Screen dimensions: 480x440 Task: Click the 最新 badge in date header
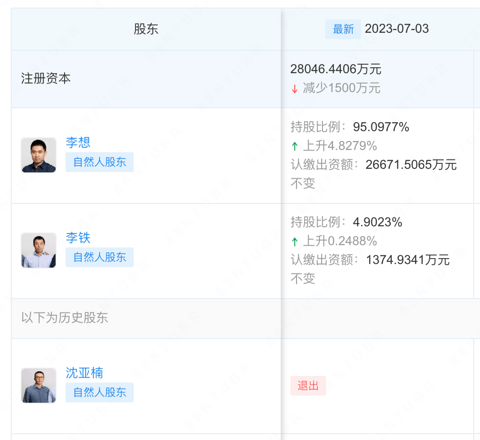tap(343, 29)
